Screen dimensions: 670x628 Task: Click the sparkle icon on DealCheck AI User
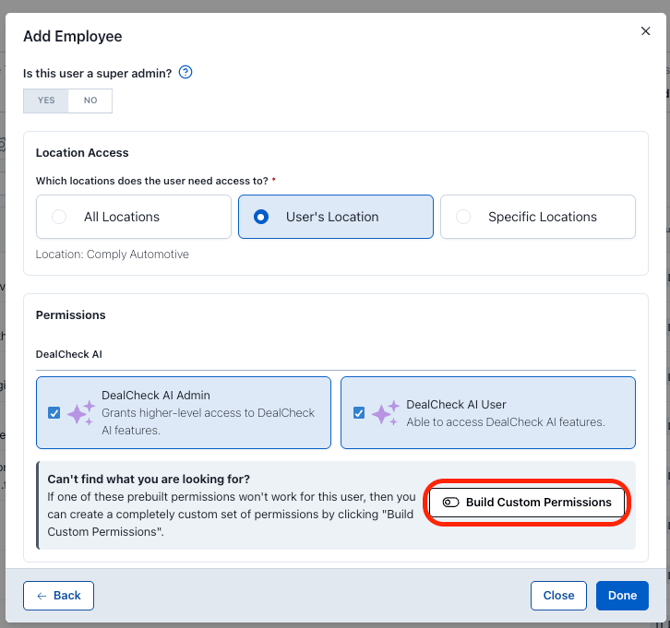click(x=385, y=412)
